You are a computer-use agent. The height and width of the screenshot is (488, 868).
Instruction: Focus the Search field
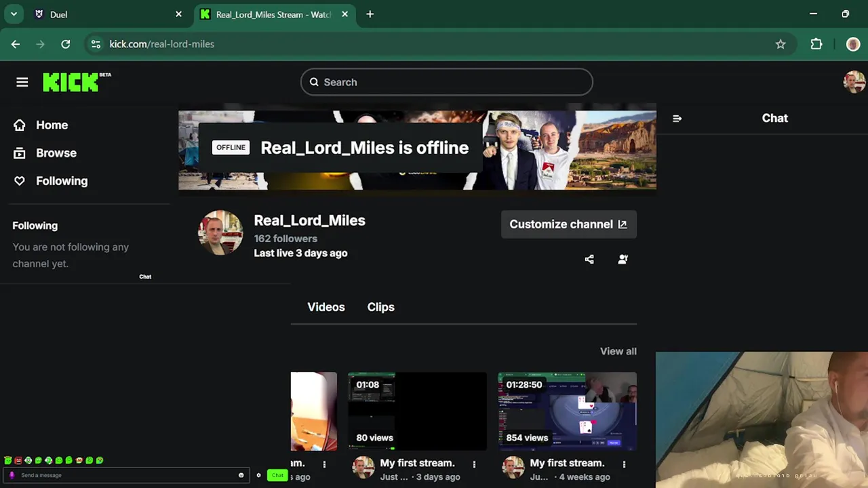(446, 82)
